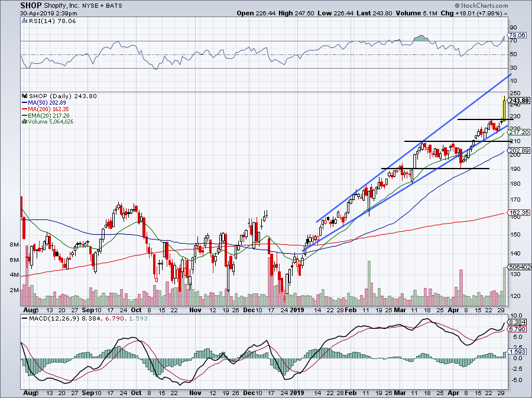
Task: Click the 150 label on the price axis
Action: (515, 234)
